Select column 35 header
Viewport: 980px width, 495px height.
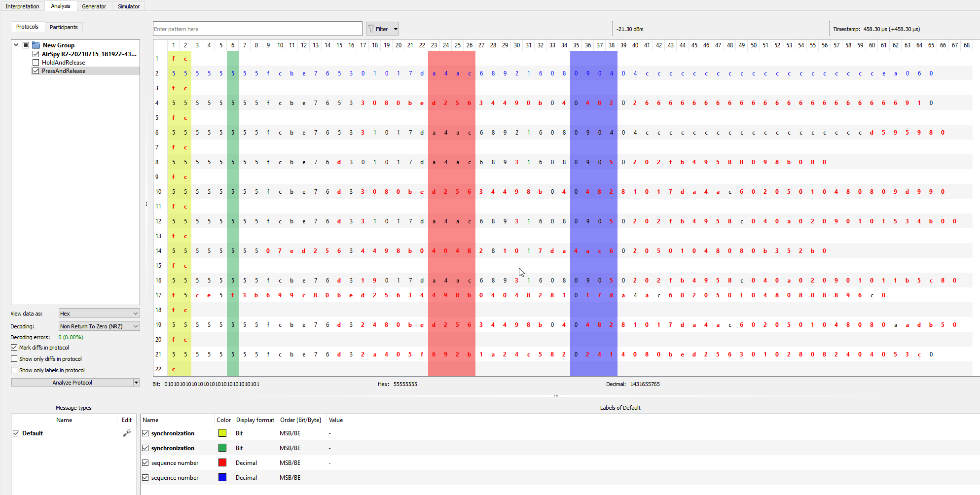pyautogui.click(x=576, y=45)
